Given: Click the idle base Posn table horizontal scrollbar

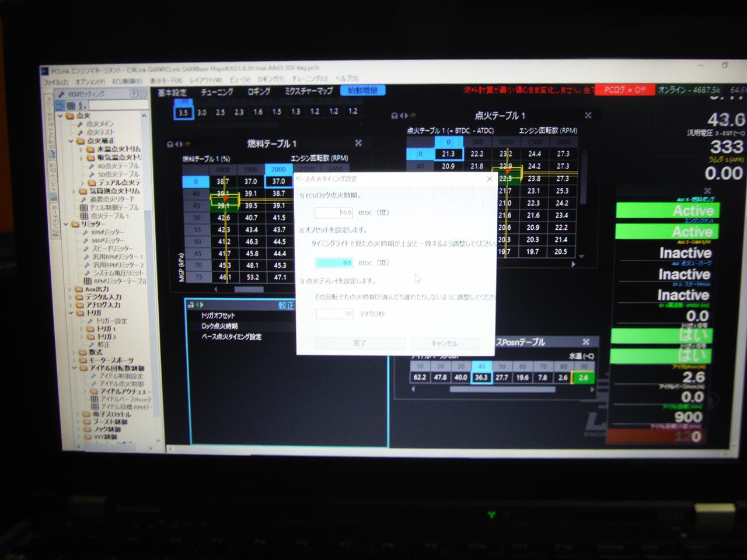Looking at the screenshot, I should pos(502,389).
